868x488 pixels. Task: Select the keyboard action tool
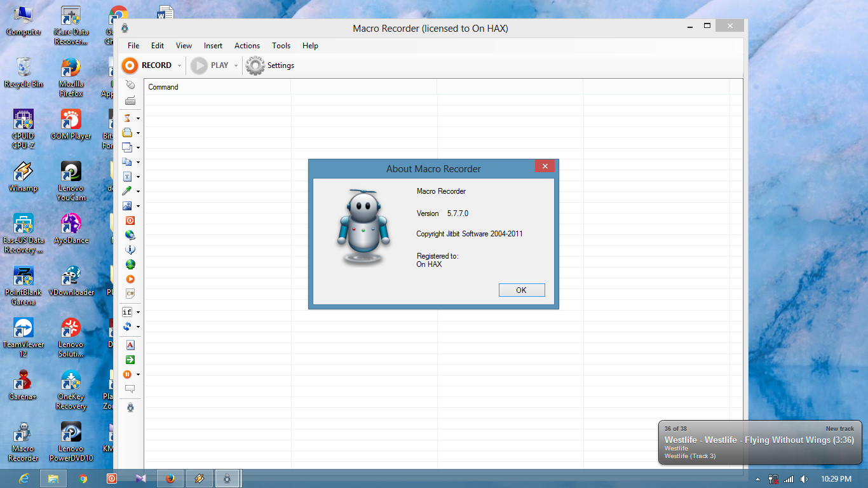pos(130,100)
